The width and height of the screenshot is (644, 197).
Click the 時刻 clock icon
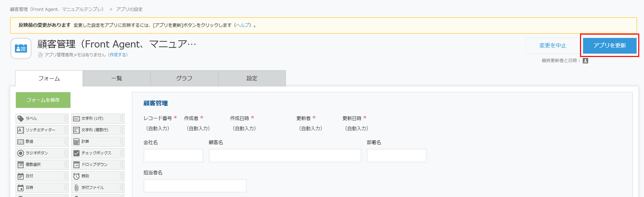76,176
